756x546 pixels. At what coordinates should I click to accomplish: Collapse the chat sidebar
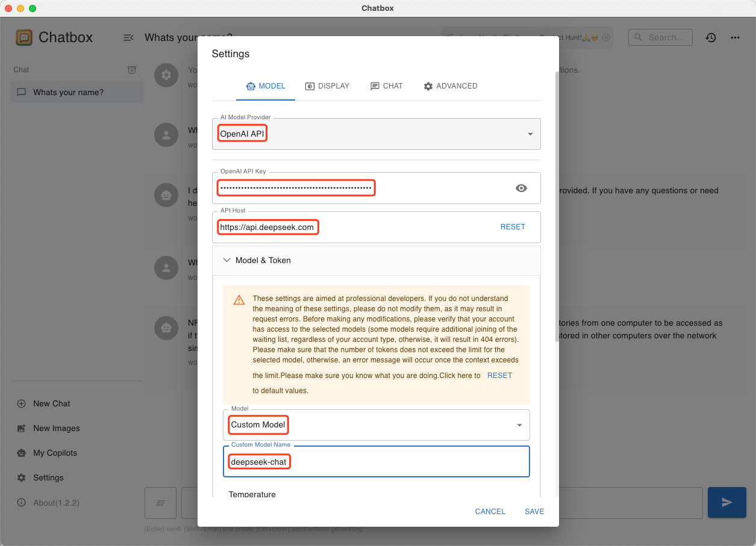coord(128,37)
